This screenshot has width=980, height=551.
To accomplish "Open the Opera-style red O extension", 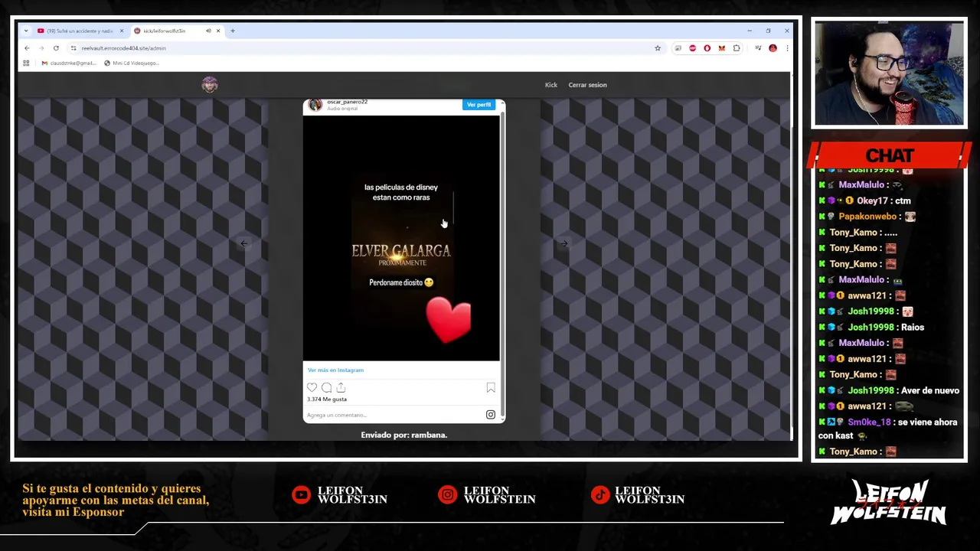I will [x=707, y=48].
